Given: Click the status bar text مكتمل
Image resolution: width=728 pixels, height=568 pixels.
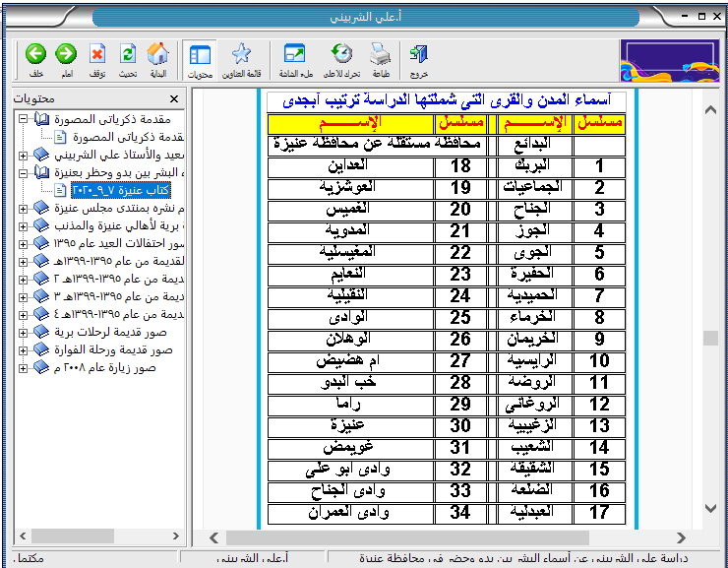Looking at the screenshot, I should (x=30, y=559).
